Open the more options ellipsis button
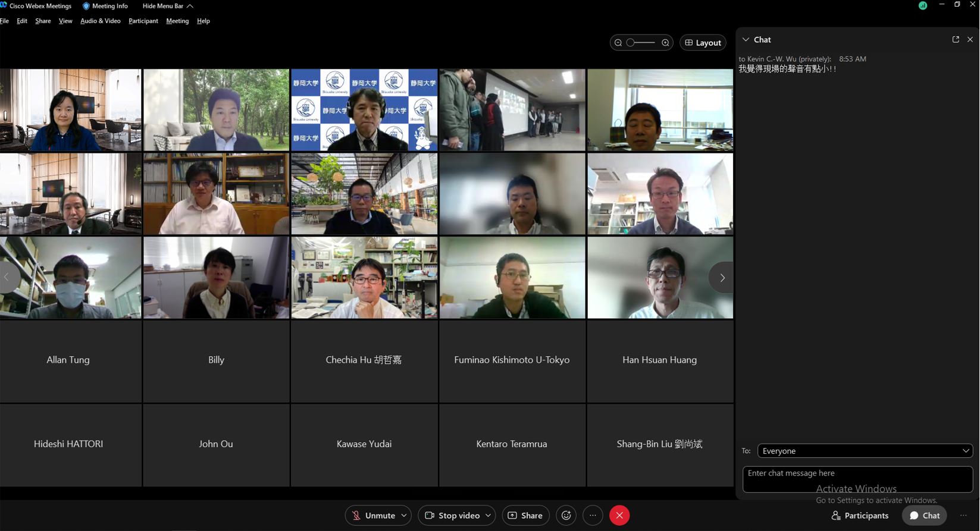The width and height of the screenshot is (980, 531). (593, 516)
